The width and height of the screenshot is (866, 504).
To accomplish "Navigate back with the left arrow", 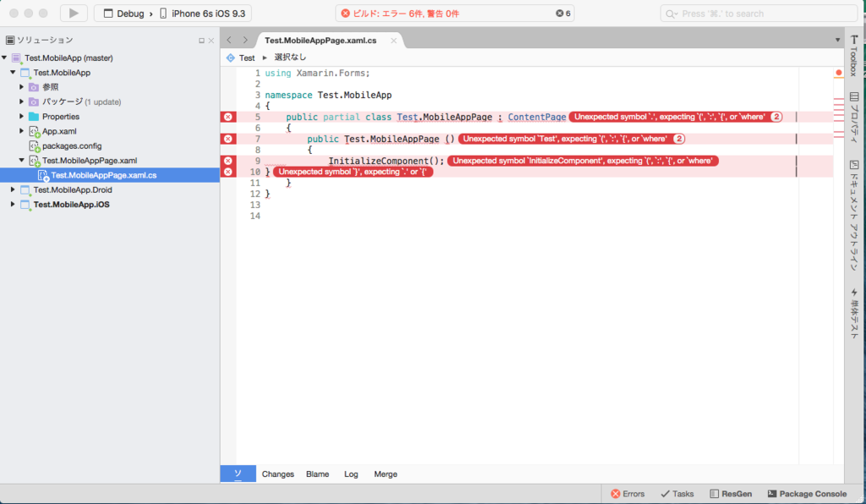I will 229,40.
